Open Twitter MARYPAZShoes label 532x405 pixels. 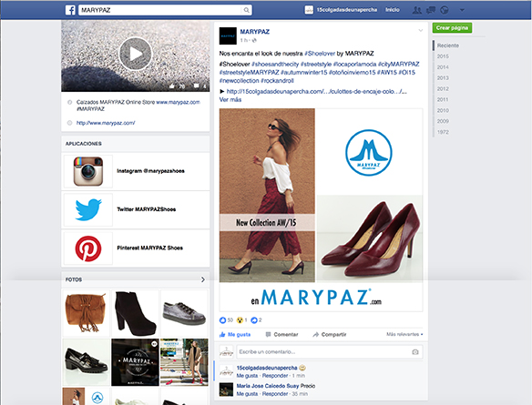(147, 209)
